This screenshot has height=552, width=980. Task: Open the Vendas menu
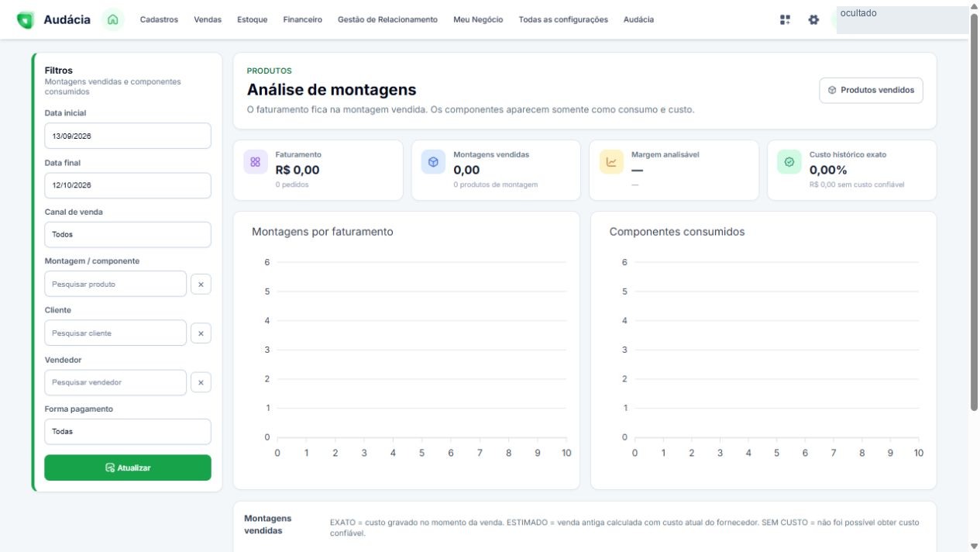[208, 20]
